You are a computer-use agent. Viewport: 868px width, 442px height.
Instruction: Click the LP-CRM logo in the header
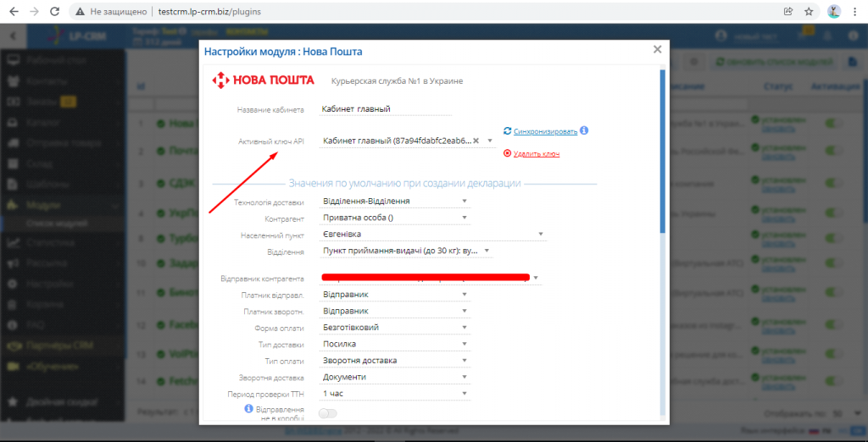click(x=77, y=36)
